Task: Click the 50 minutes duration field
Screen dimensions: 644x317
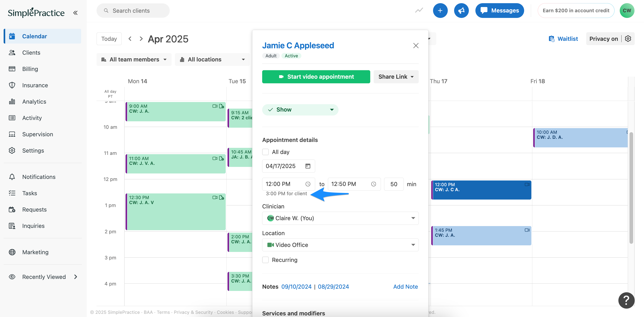Action: pyautogui.click(x=394, y=184)
